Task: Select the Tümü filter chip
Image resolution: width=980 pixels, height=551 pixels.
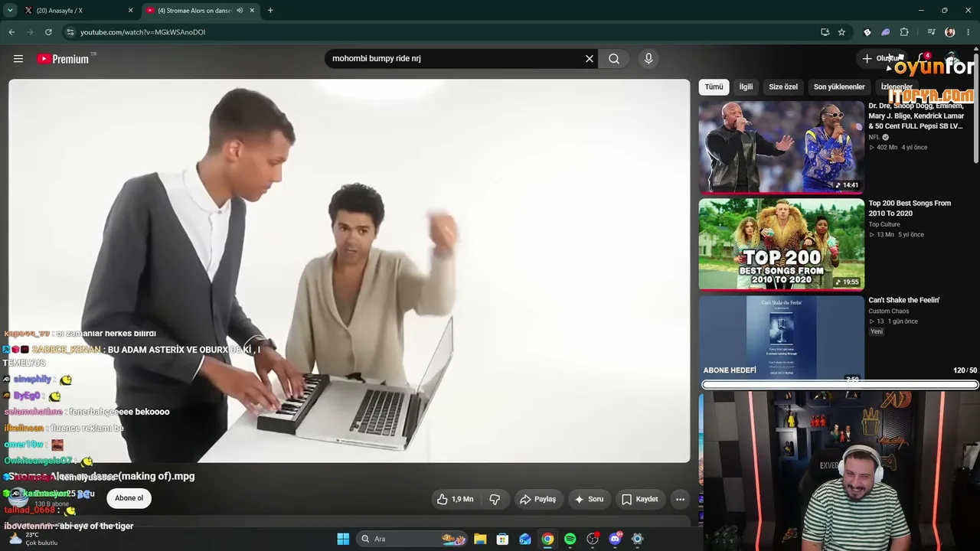Action: point(714,87)
